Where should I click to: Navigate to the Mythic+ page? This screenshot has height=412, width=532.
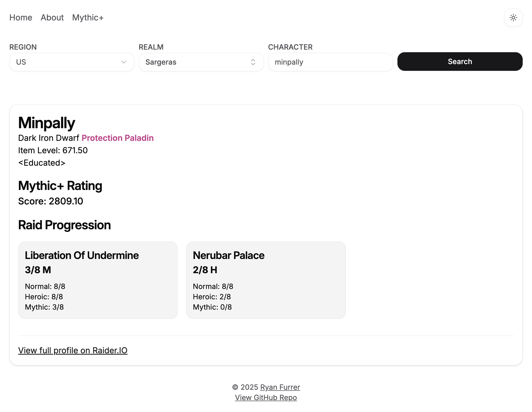(x=88, y=18)
